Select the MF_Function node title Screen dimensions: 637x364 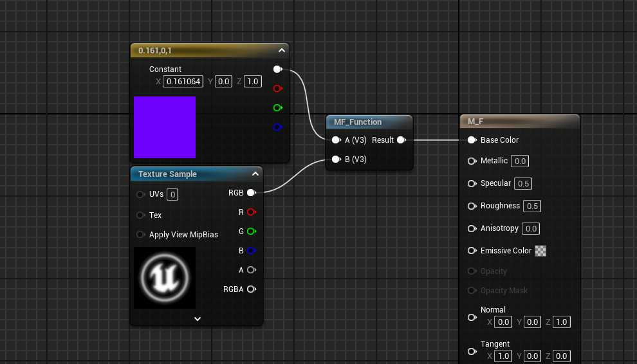tap(358, 122)
